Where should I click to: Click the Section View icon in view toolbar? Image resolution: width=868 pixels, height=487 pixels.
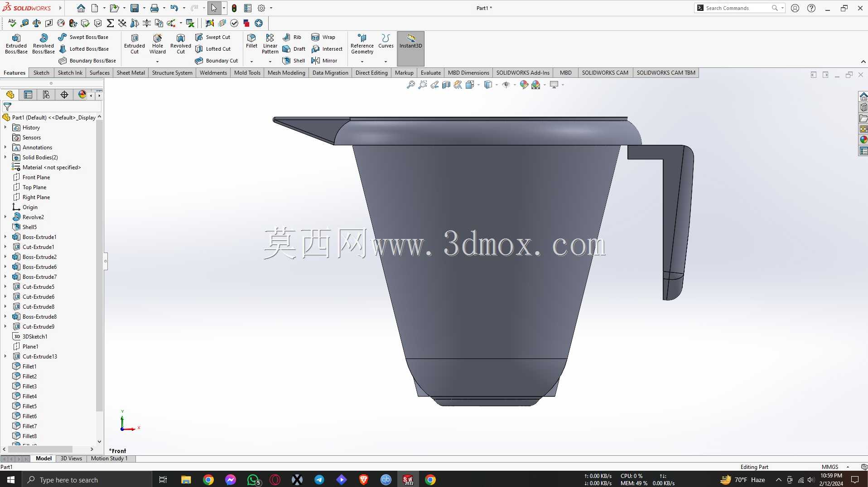[x=446, y=85]
